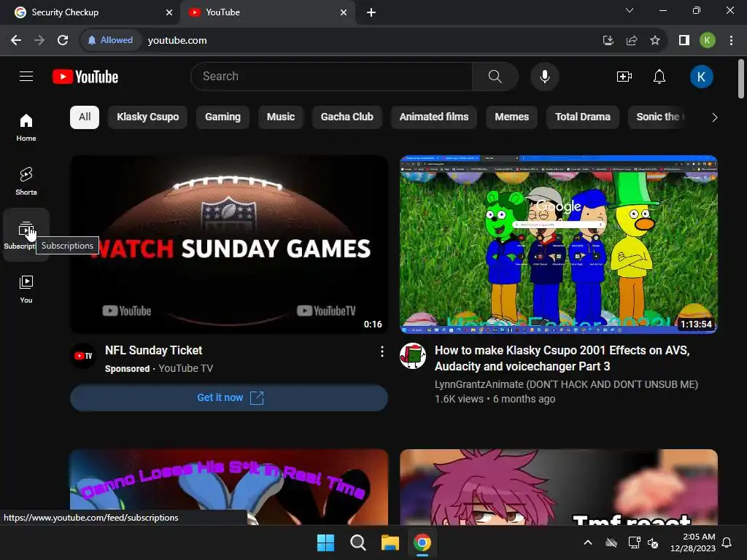The image size is (747, 560).
Task: Go forward in the browser
Action: pos(39,40)
